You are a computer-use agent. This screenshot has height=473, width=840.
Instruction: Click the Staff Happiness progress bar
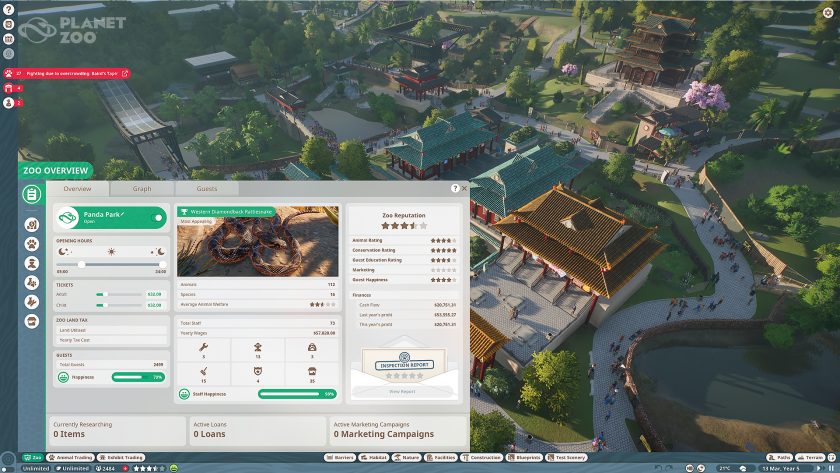297,394
